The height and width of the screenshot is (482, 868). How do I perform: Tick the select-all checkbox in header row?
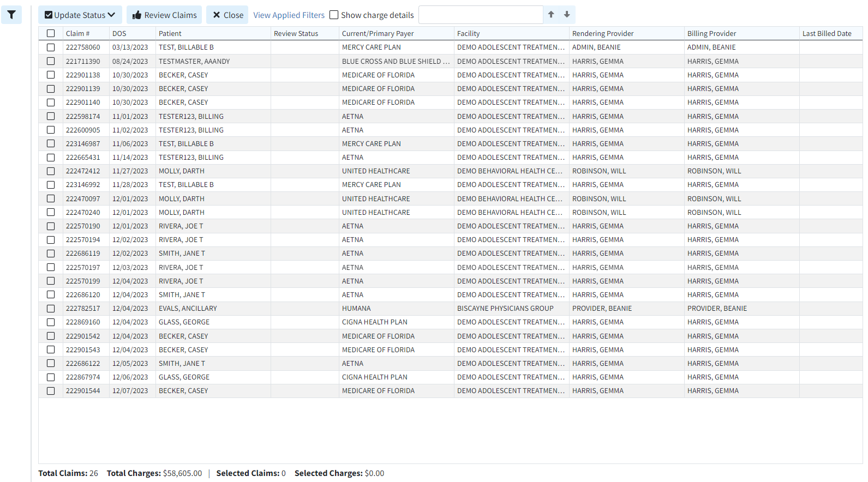pos(51,33)
